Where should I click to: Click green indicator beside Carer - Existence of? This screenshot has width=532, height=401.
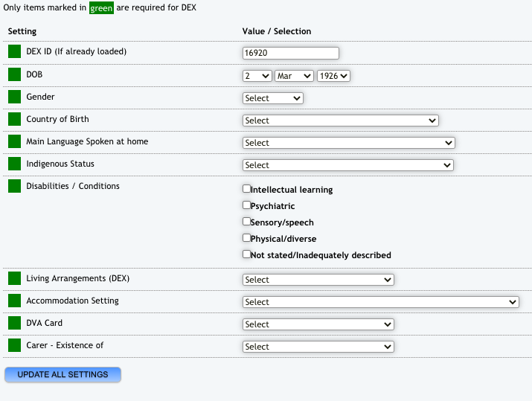click(x=14, y=345)
